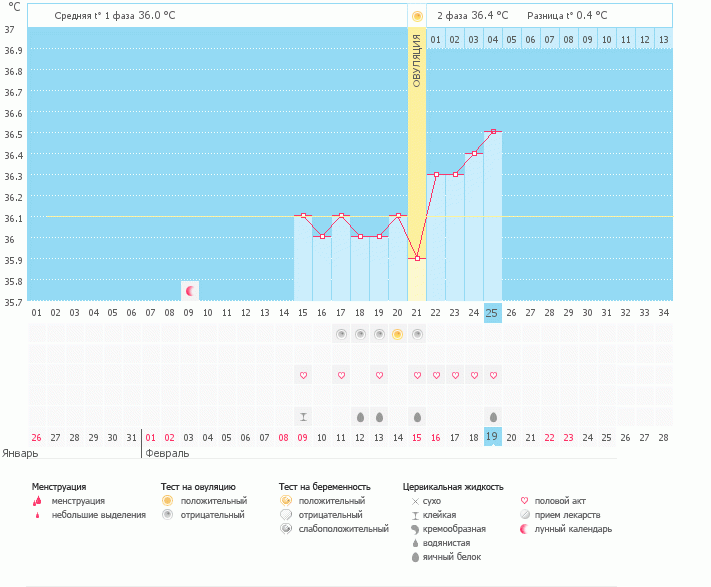Click the heart icon on cycle day 25
The width and height of the screenshot is (711, 587).
click(493, 375)
